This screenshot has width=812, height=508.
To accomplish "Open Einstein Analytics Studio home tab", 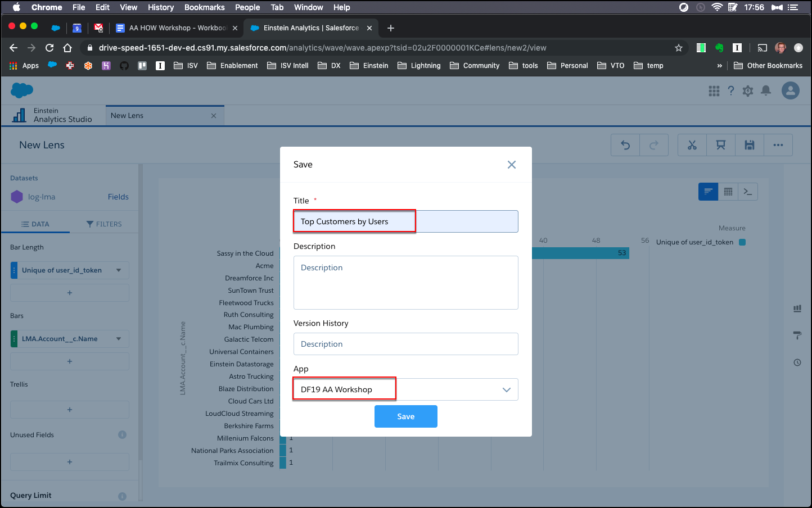I will tap(53, 115).
